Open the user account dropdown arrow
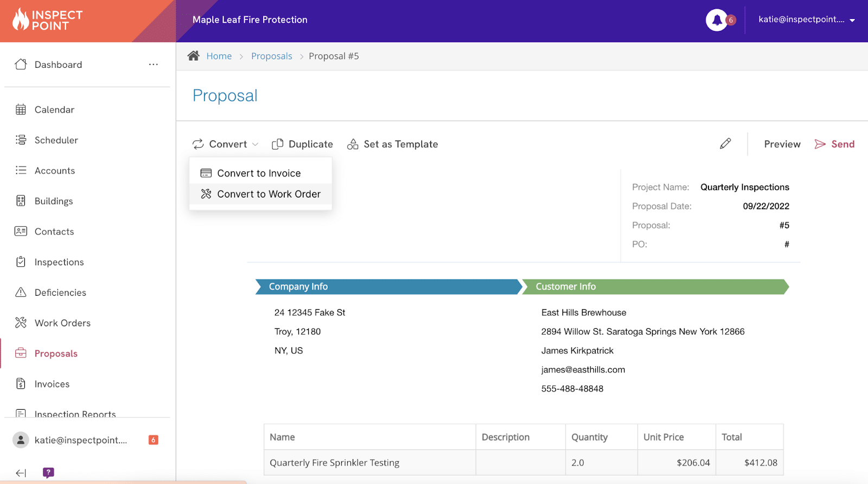 [x=852, y=20]
